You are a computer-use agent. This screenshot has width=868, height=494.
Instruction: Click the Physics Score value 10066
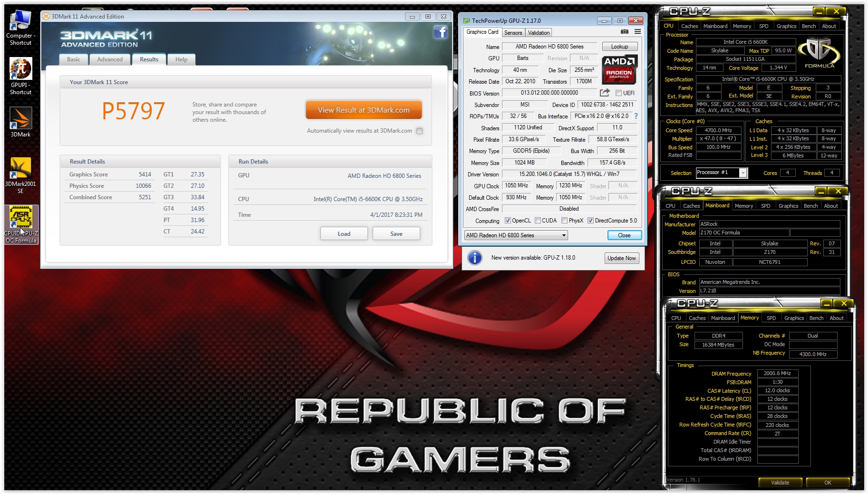pyautogui.click(x=143, y=186)
